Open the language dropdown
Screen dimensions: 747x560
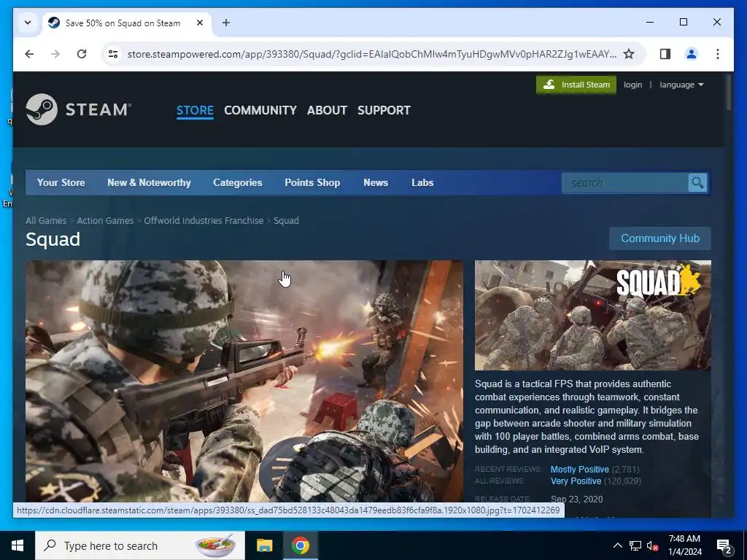681,85
